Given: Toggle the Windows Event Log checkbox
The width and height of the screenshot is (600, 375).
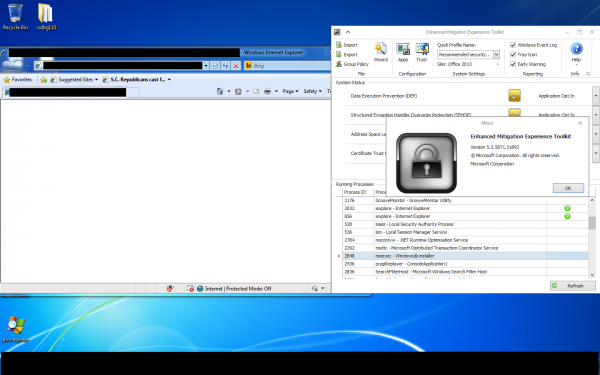Looking at the screenshot, I should [513, 45].
